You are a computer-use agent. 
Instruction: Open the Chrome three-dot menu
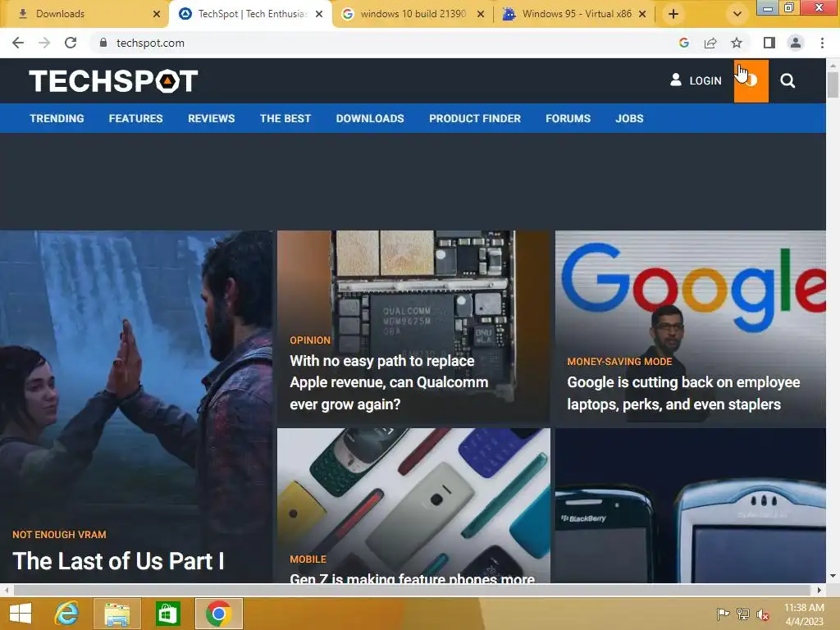pos(822,43)
